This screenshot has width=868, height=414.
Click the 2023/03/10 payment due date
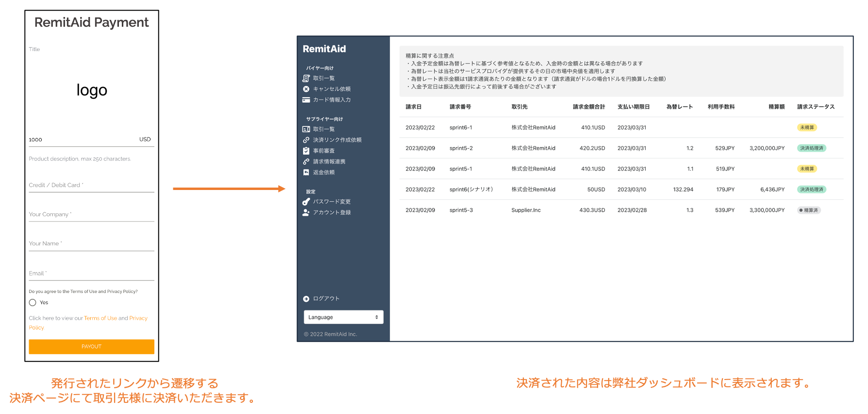(x=632, y=190)
